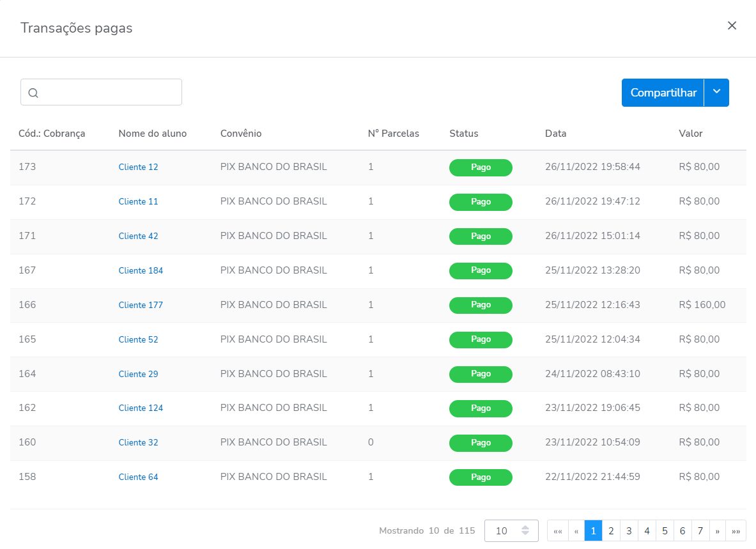Open the Cliente 184 student link
The image size is (756, 549).
pyautogui.click(x=141, y=270)
